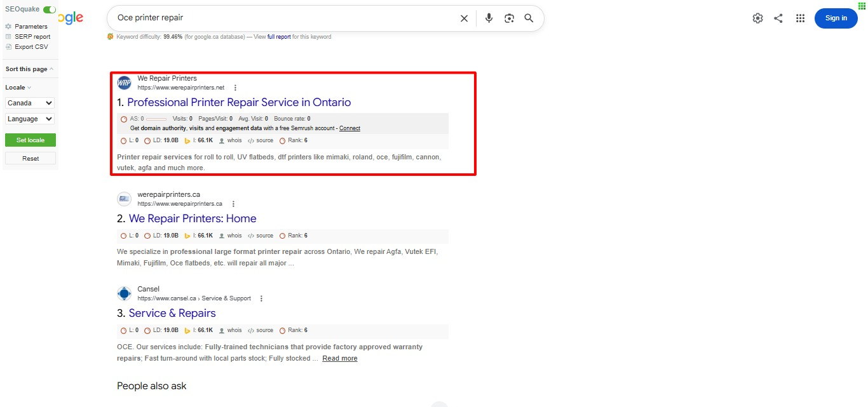Open Google quick settings gear

point(757,18)
